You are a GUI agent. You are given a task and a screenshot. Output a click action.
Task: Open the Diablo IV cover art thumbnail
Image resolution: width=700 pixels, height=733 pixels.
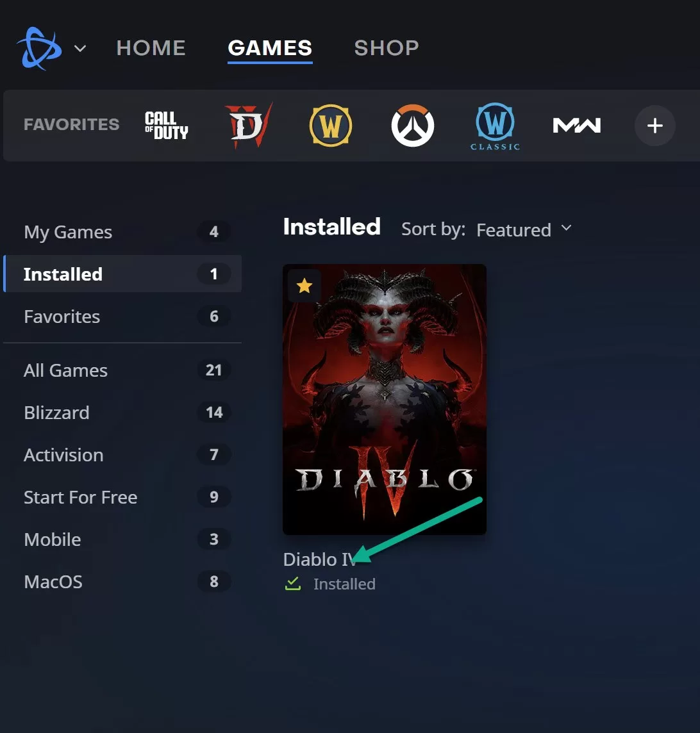pyautogui.click(x=385, y=399)
